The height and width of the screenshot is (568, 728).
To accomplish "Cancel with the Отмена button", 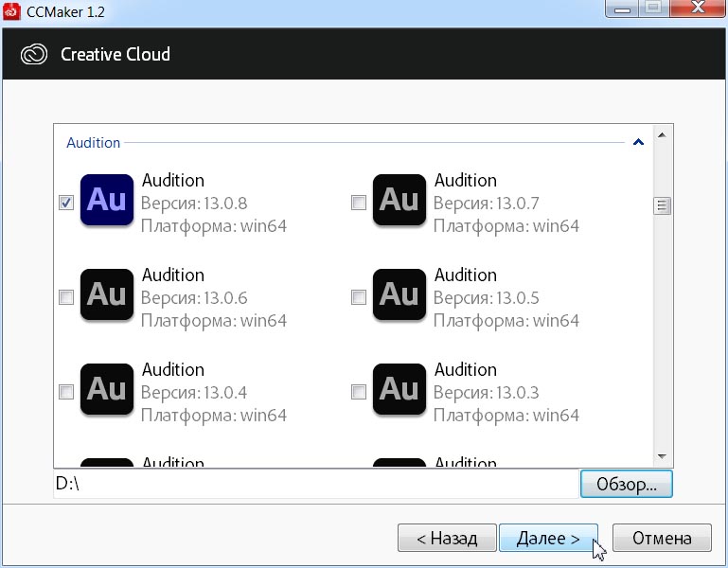I will (662, 539).
